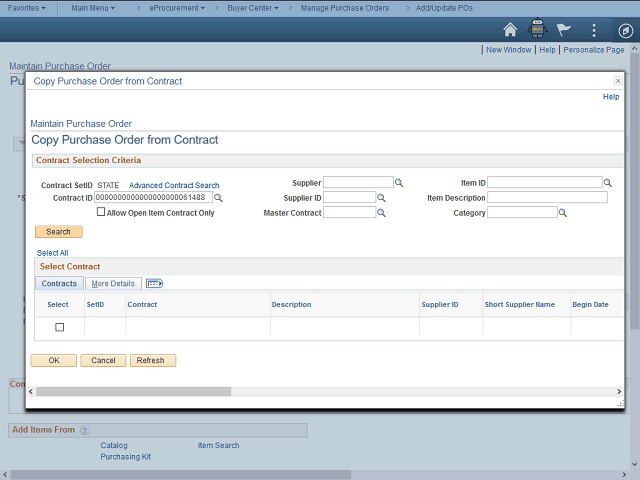The image size is (640, 480).
Task: Click the Home icon in header
Action: coord(510,29)
